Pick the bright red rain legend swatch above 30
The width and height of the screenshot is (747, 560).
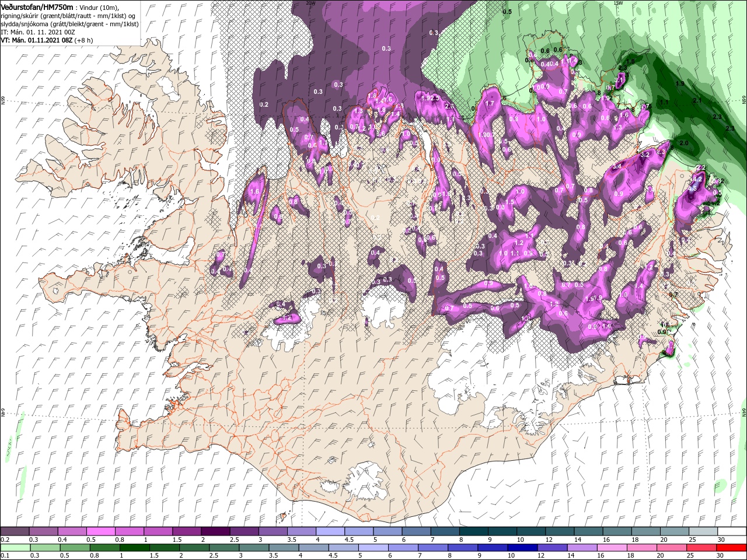pos(732,548)
